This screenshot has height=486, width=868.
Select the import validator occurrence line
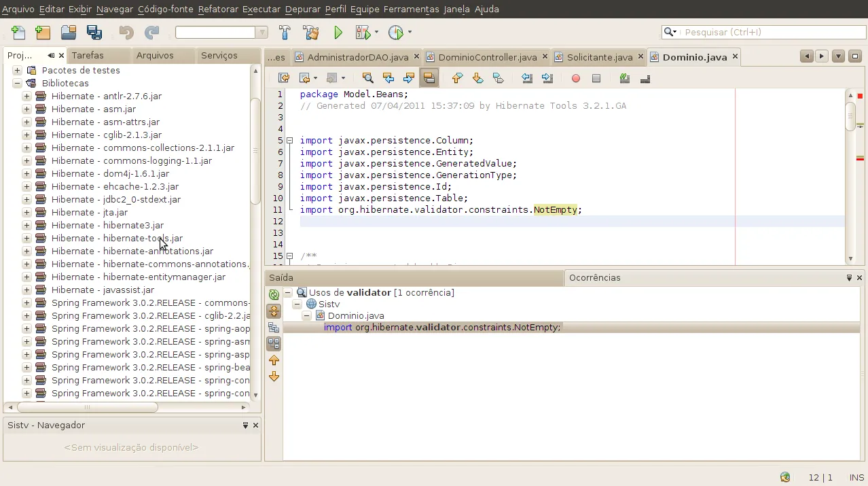coord(442,328)
